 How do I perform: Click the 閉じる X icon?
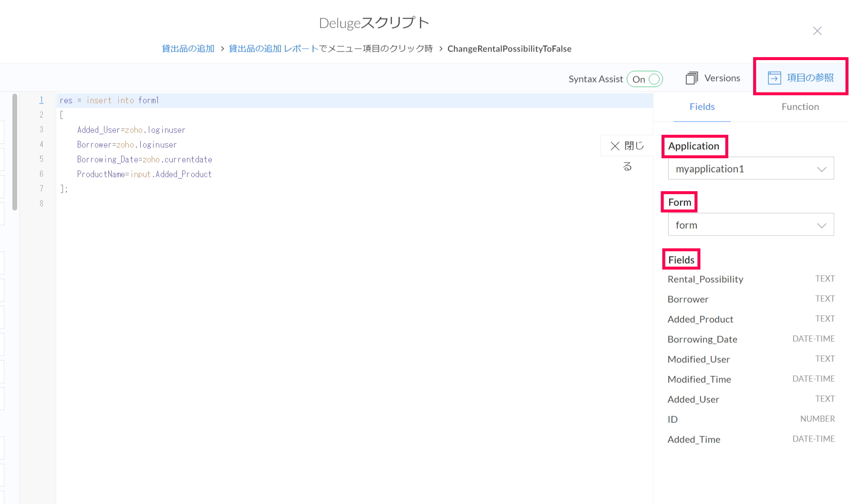pos(615,146)
